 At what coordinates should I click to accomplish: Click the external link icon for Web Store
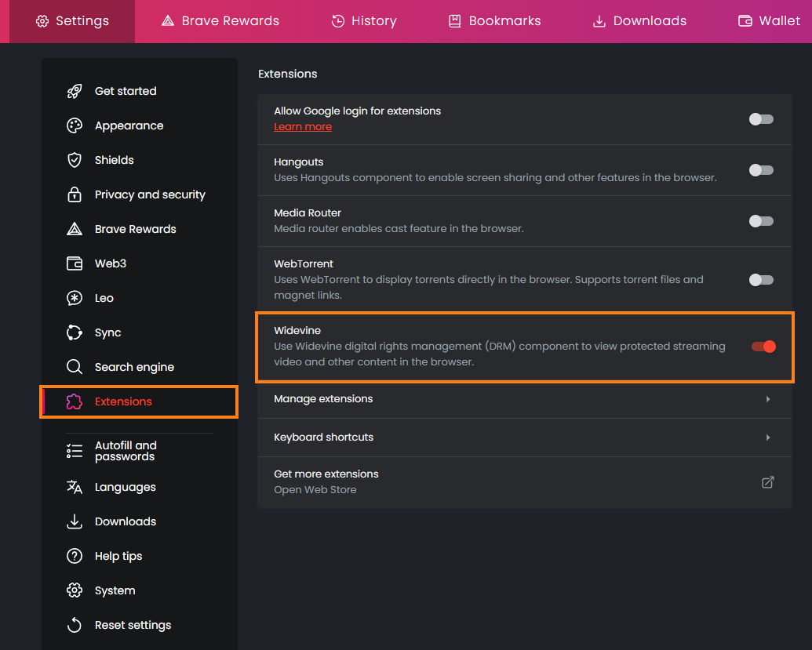click(x=768, y=482)
